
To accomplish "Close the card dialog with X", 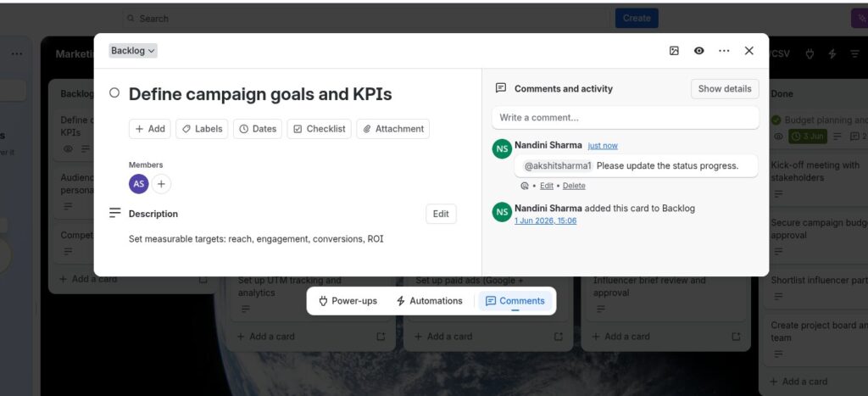I will [x=749, y=51].
